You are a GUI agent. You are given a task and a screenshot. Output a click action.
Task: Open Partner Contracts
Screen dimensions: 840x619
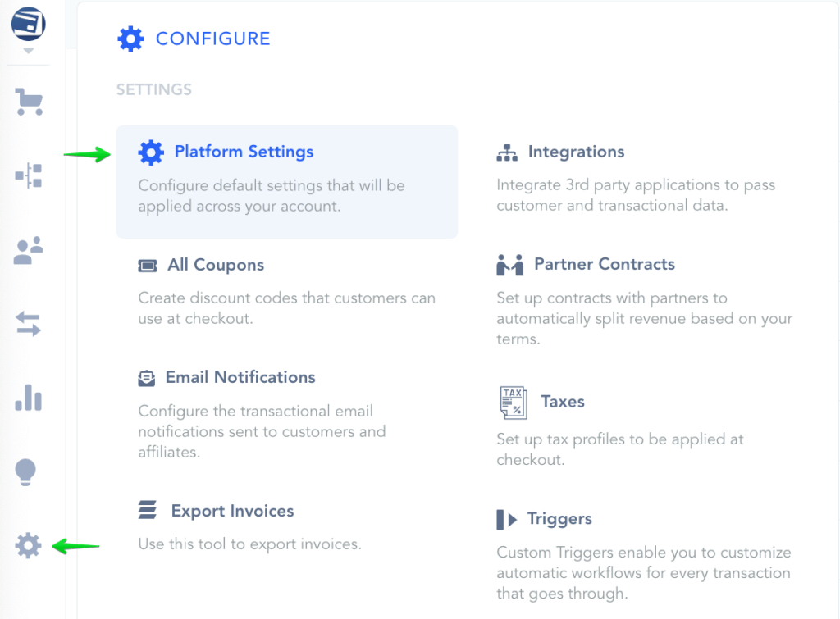click(x=604, y=264)
